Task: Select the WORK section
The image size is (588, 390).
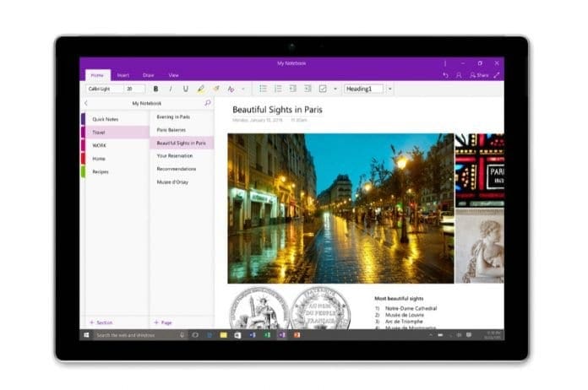Action: [x=116, y=145]
